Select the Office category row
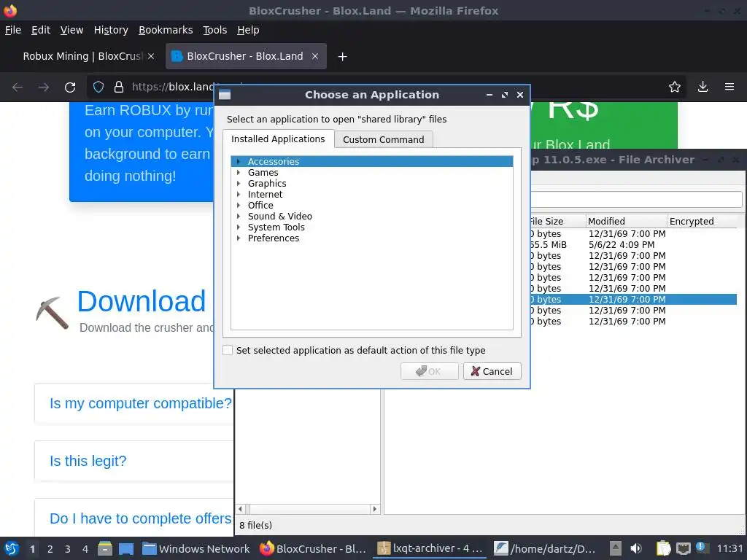 coord(371,205)
